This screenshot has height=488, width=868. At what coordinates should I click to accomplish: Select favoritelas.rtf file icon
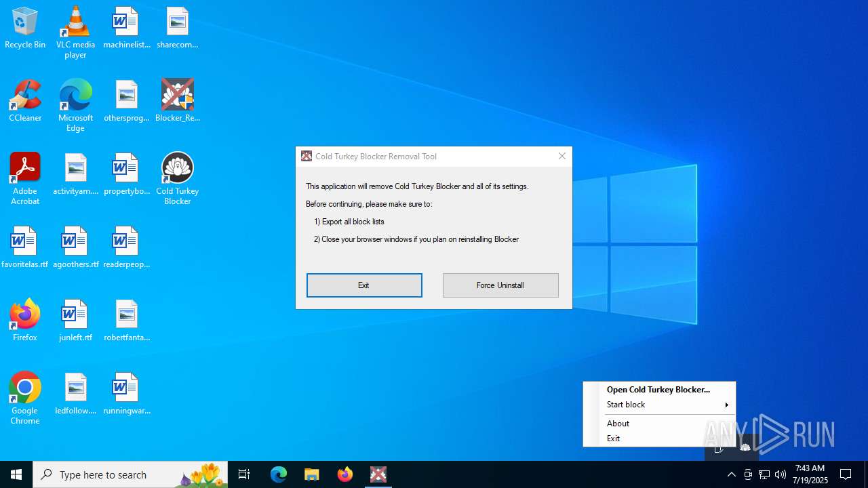click(25, 248)
